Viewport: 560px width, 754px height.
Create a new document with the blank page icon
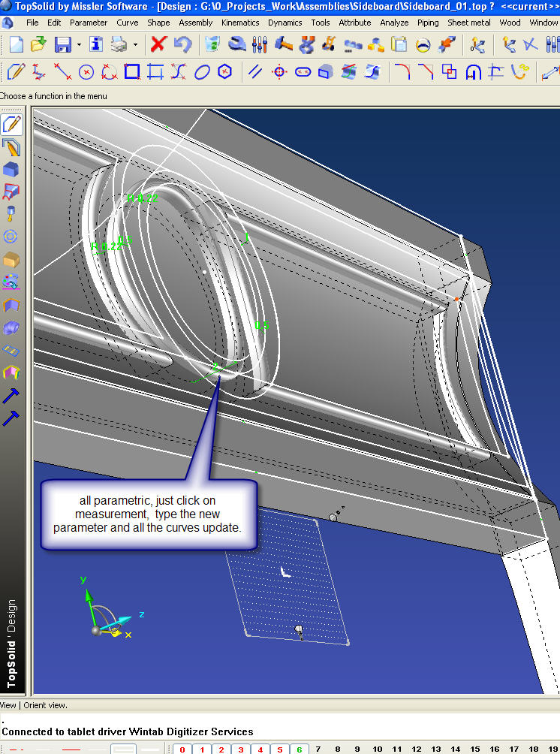(x=17, y=45)
